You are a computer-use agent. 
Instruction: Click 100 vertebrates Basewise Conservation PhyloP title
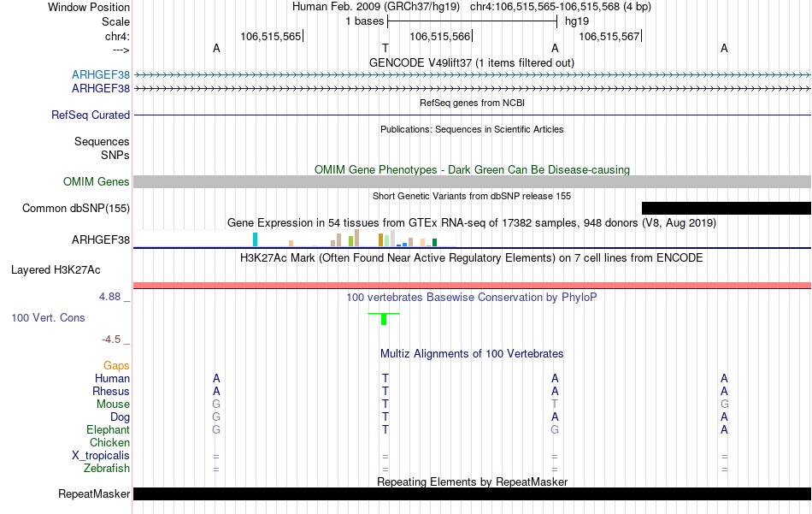471,298
